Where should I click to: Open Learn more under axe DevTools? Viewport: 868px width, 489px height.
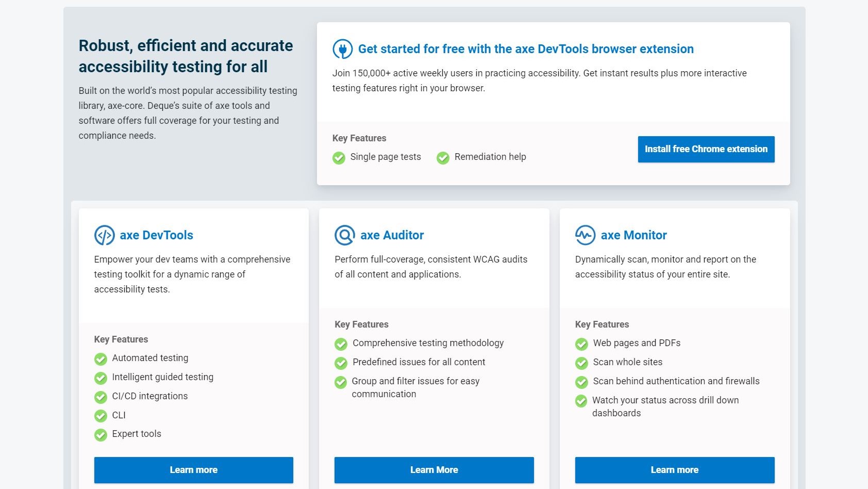(194, 470)
